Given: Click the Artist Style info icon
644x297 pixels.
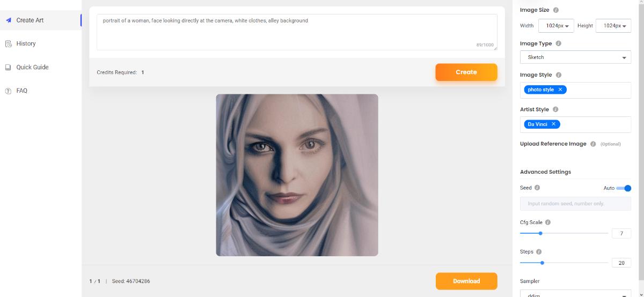Looking at the screenshot, I should 555,109.
